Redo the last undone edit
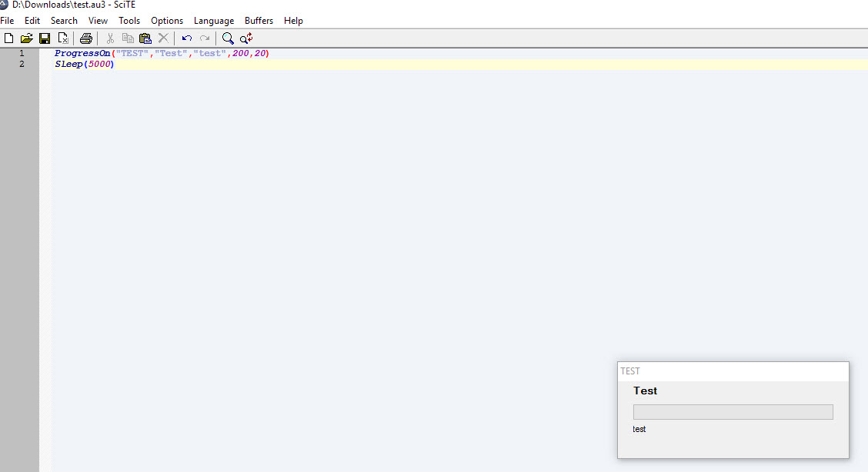The height and width of the screenshot is (472, 868). pos(205,38)
